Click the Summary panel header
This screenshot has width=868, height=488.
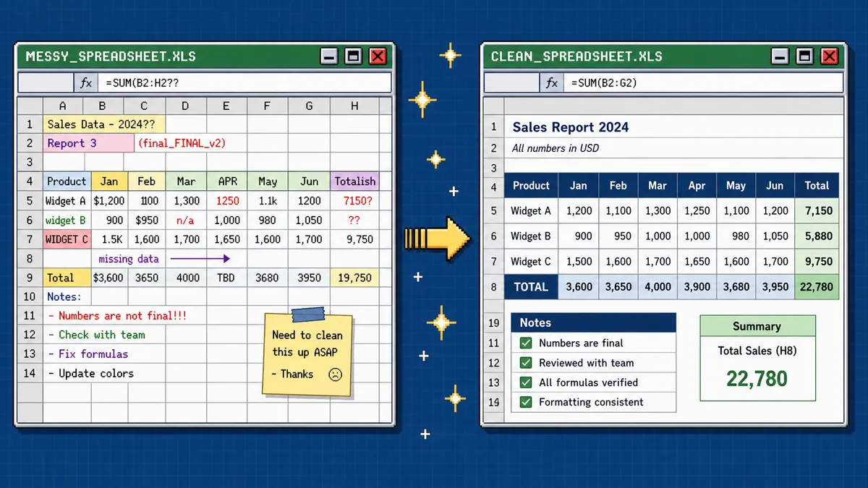point(757,327)
